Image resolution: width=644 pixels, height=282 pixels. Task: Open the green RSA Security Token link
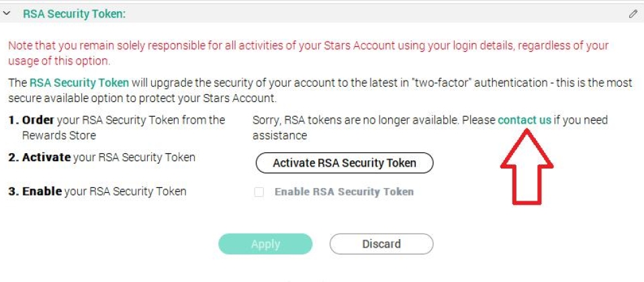coord(79,83)
